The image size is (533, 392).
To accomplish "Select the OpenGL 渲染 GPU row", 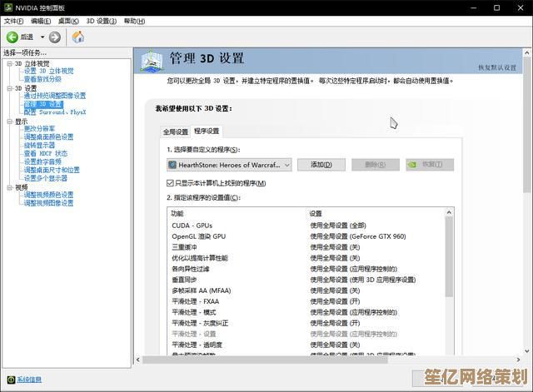I will click(306, 236).
